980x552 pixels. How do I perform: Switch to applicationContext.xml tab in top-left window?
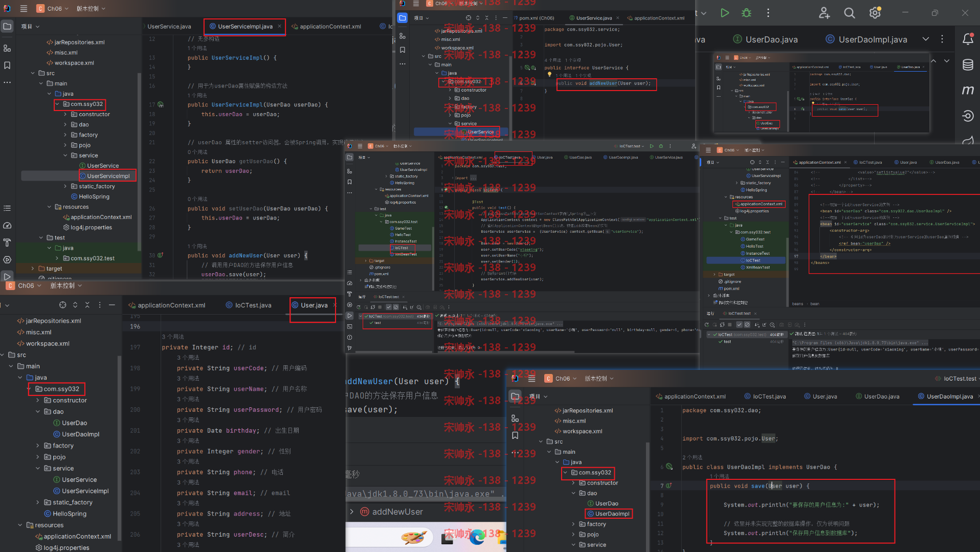326,27
